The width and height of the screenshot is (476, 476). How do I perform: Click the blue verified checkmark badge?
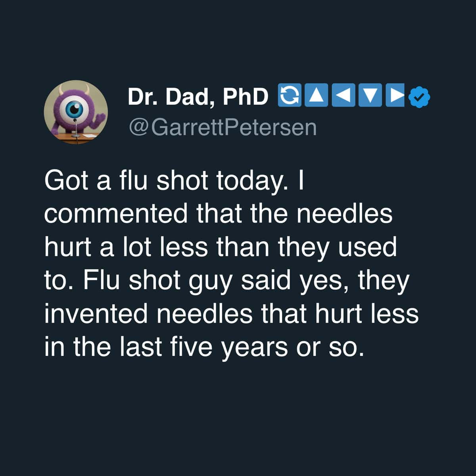419,96
